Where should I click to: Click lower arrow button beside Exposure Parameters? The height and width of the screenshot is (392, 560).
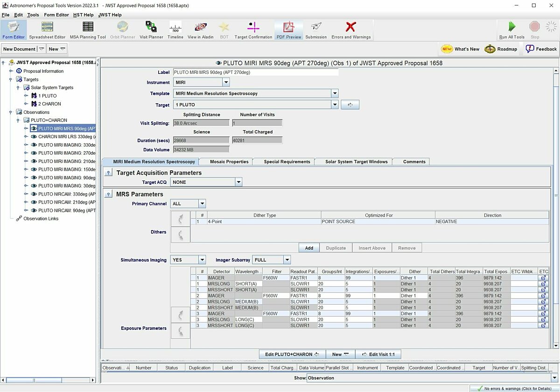(x=181, y=331)
